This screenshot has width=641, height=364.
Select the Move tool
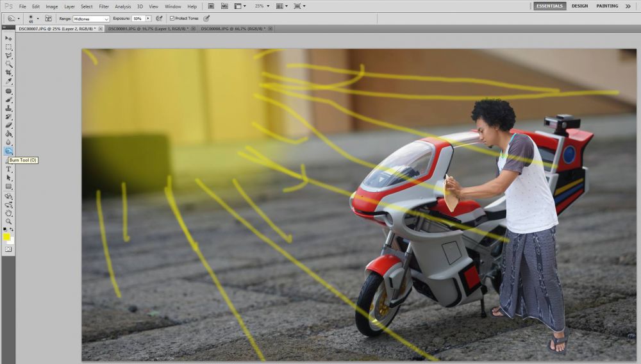click(8, 38)
